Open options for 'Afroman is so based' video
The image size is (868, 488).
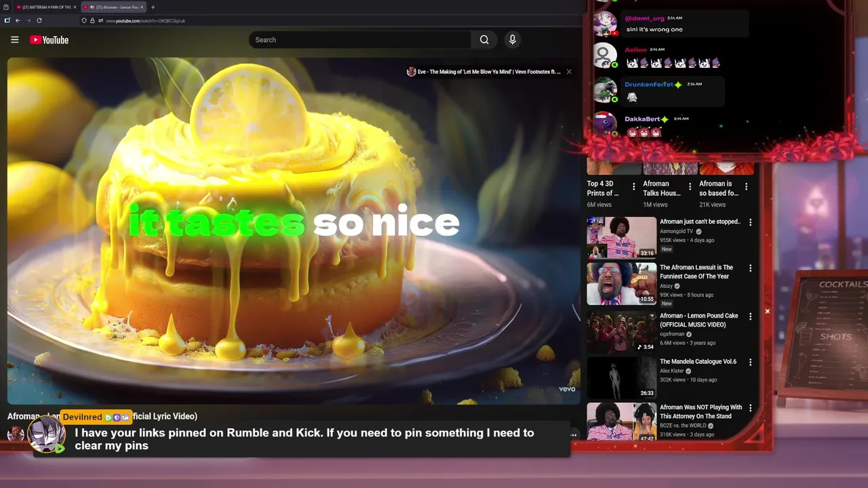[x=747, y=186]
